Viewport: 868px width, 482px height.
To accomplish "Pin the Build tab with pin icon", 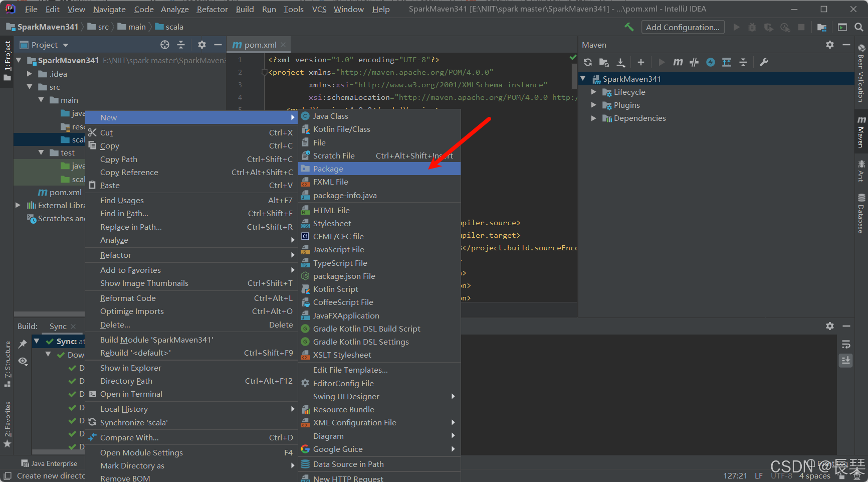I will point(23,344).
